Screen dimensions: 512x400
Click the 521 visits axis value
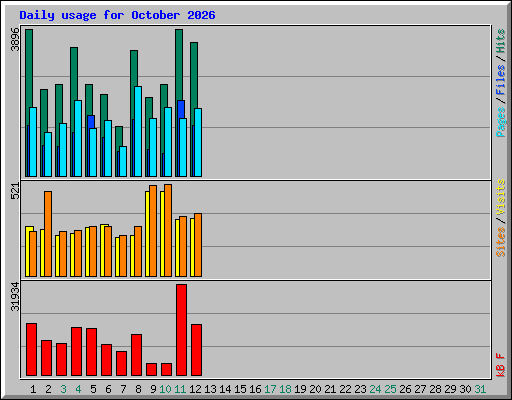[15, 191]
